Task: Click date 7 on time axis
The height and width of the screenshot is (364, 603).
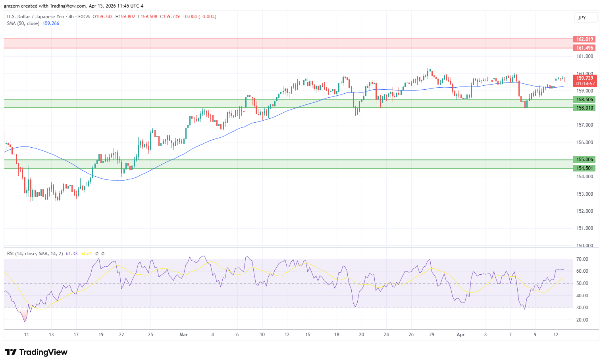Action: point(510,335)
